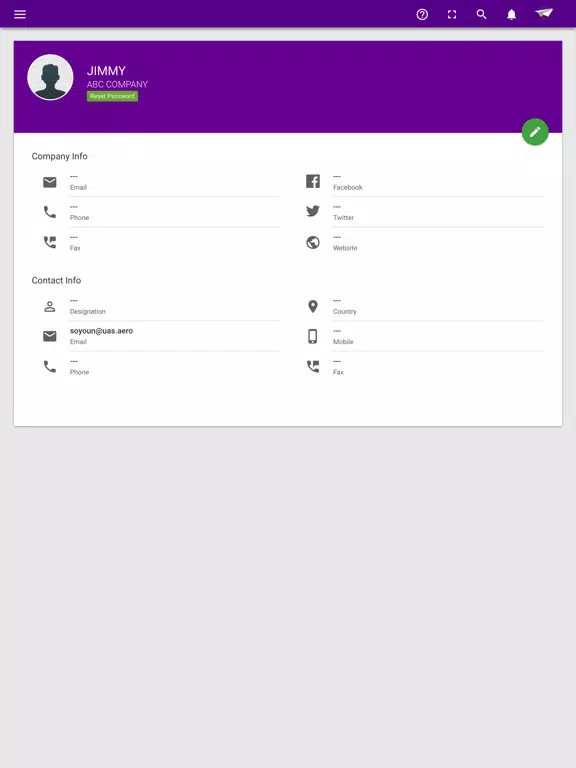The width and height of the screenshot is (576, 768).
Task: Click the Website globe icon
Action: click(313, 242)
